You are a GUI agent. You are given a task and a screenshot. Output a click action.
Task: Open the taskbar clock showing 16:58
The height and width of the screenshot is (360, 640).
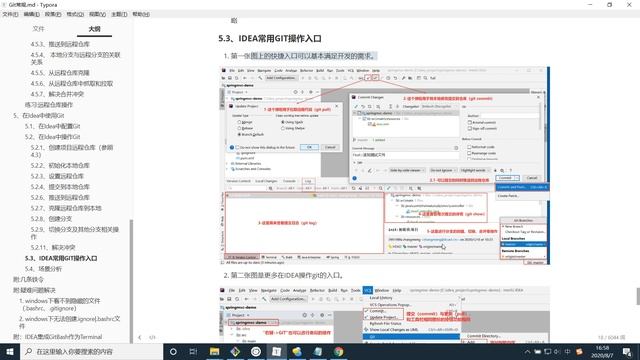click(602, 351)
